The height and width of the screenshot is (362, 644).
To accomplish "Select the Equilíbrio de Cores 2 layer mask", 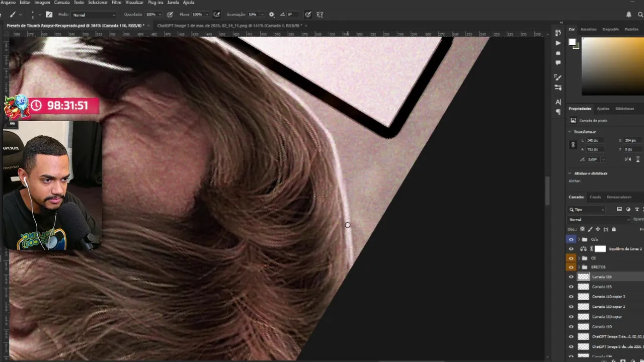I will pyautogui.click(x=600, y=249).
